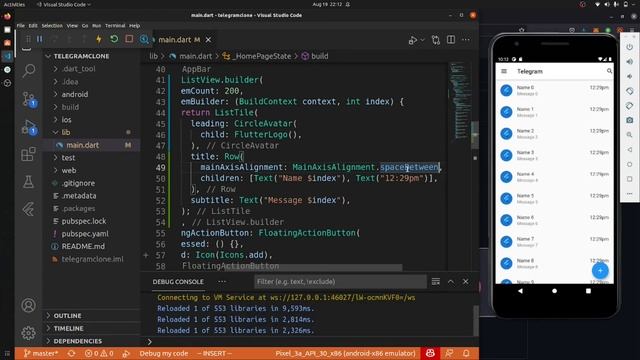Image resolution: width=640 pixels, height=360 pixels.
Task: Grab the debug toolbar drag handle
Action: pos(28,39)
